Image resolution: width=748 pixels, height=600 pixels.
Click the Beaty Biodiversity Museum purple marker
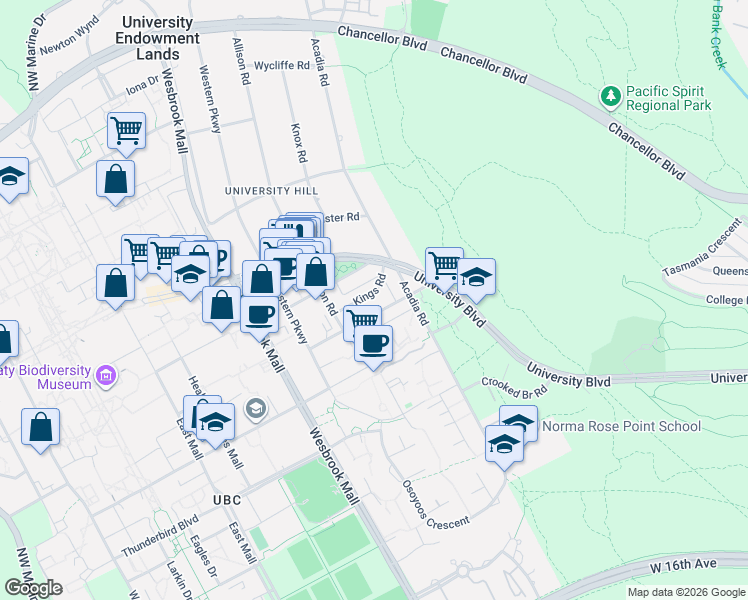(x=106, y=376)
